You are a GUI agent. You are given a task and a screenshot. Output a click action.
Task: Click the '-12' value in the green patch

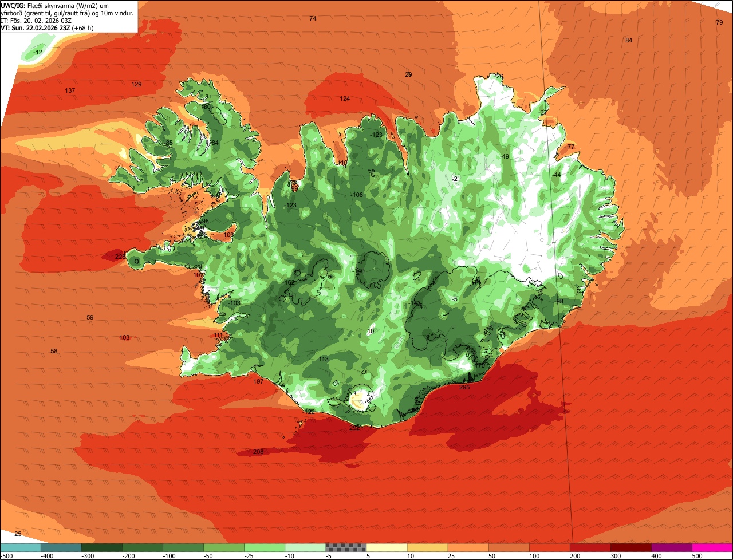[38, 52]
